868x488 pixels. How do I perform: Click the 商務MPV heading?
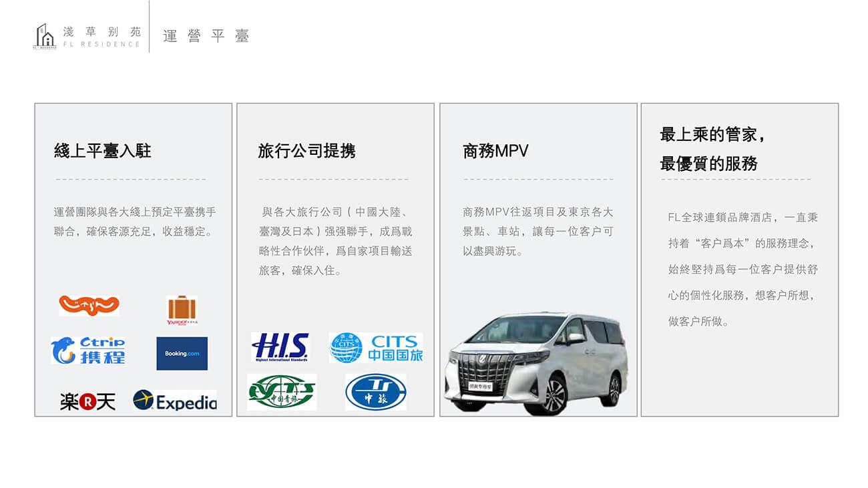click(495, 152)
